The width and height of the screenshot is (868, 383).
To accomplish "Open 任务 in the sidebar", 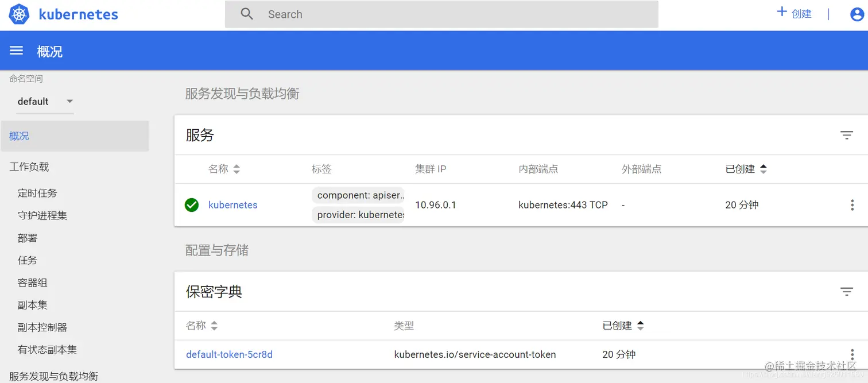I will click(28, 260).
